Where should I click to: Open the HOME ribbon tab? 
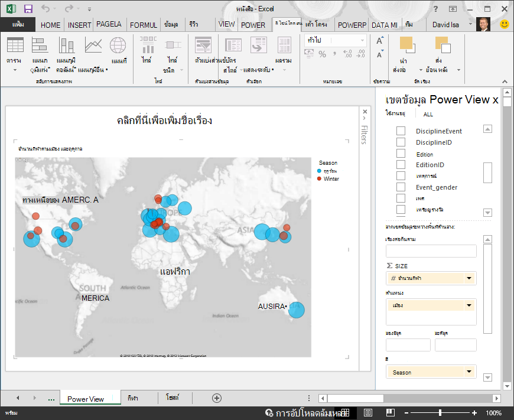(x=50, y=25)
